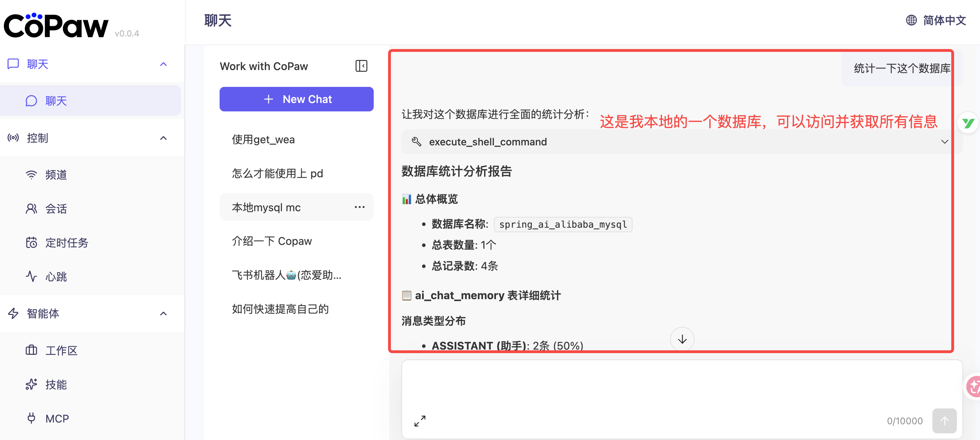The image size is (980, 440).
Task: Click the CoPaw logo
Action: [x=56, y=26]
